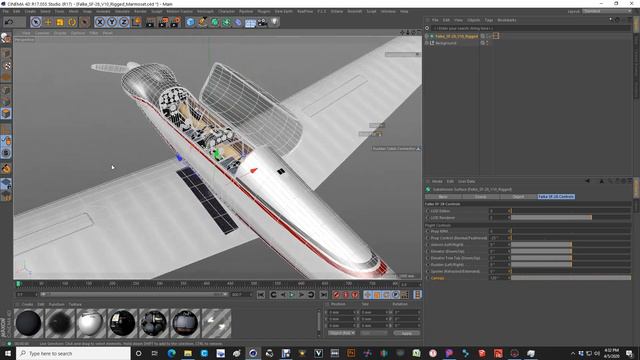Image resolution: width=640 pixels, height=360 pixels.
Task: Click Attributes manager up arrow
Action: pos(601,181)
